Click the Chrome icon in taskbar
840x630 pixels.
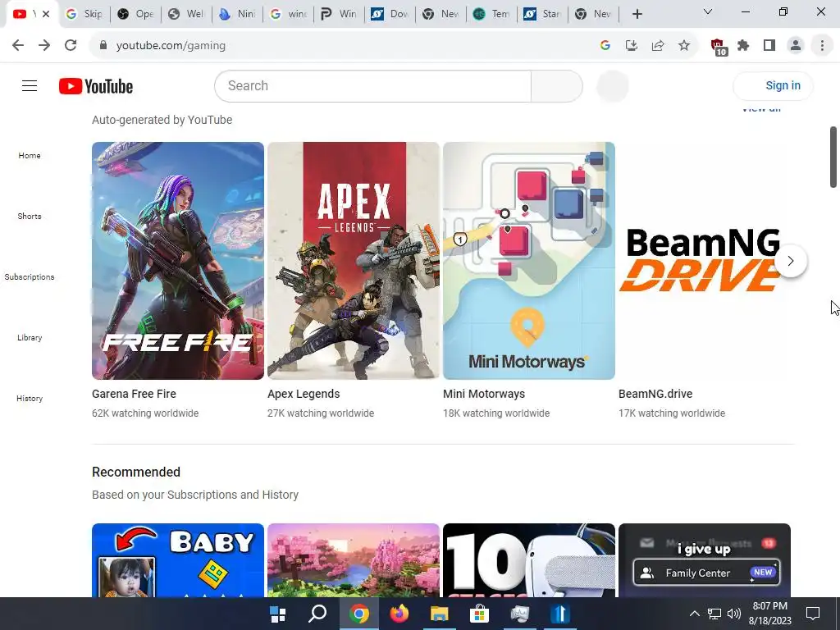click(359, 614)
